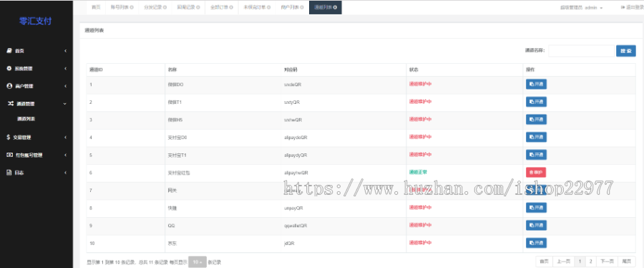Close the 全部订单 tab via its x icon
The width and height of the screenshot is (644, 268).
(x=231, y=7)
